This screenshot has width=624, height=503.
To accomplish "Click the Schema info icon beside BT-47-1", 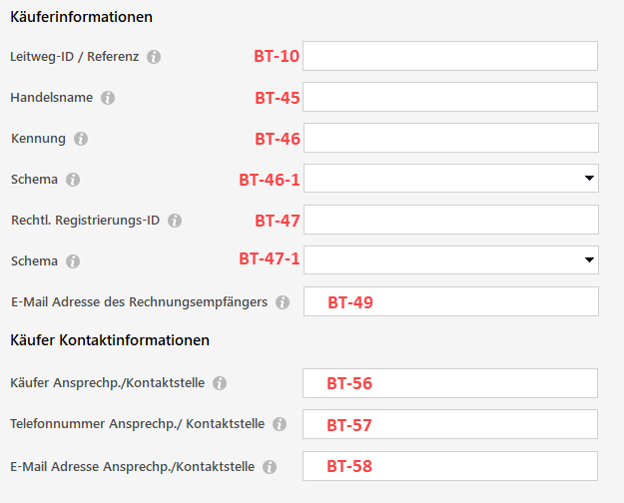I will tap(73, 261).
